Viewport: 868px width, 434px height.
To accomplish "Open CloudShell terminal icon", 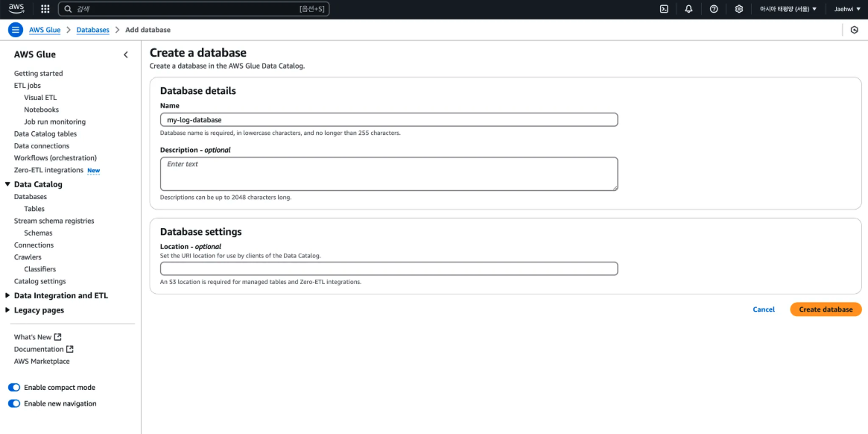I will coord(664,9).
